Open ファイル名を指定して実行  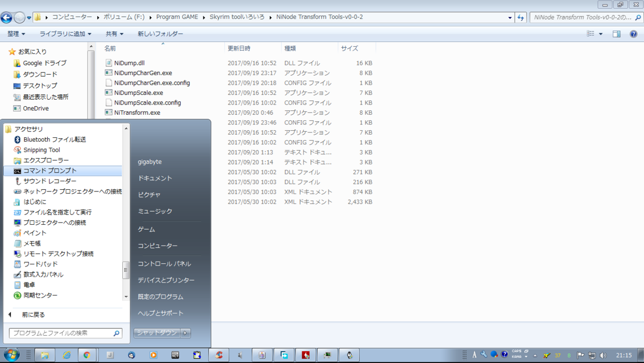click(53, 212)
